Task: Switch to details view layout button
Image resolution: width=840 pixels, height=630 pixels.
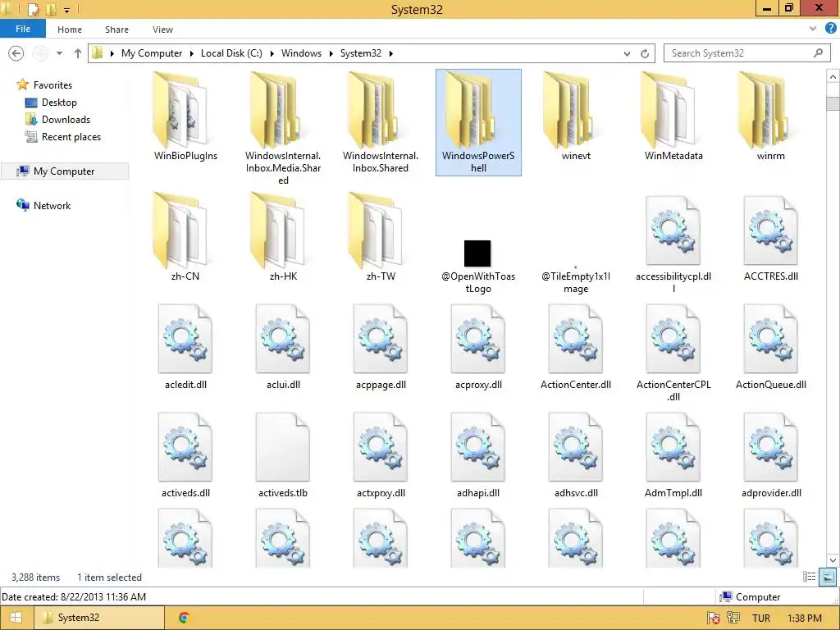Action: [809, 577]
